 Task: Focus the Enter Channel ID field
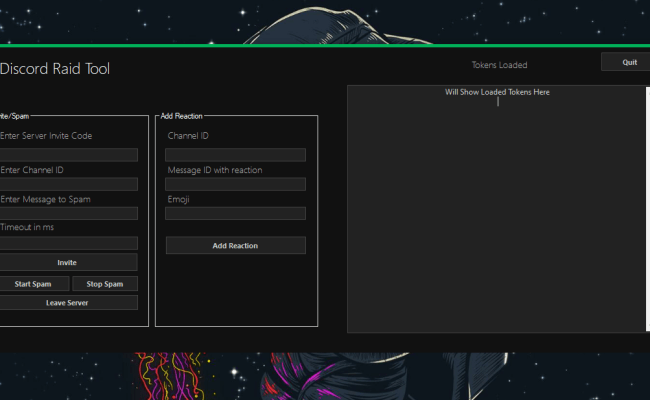(x=68, y=184)
